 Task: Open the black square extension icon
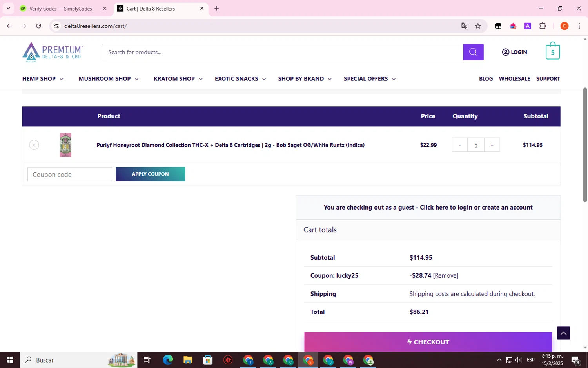(498, 26)
